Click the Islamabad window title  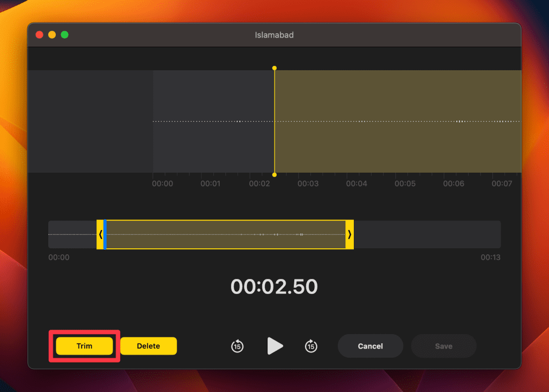[x=274, y=35]
